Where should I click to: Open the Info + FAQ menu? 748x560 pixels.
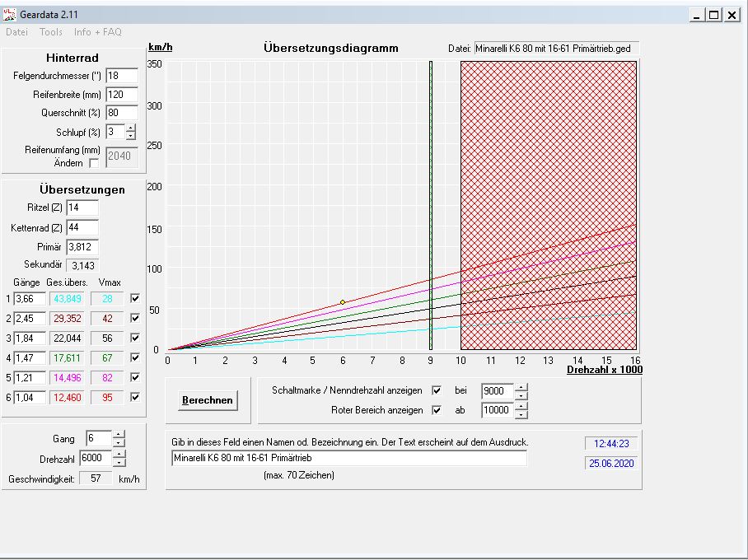[x=97, y=32]
